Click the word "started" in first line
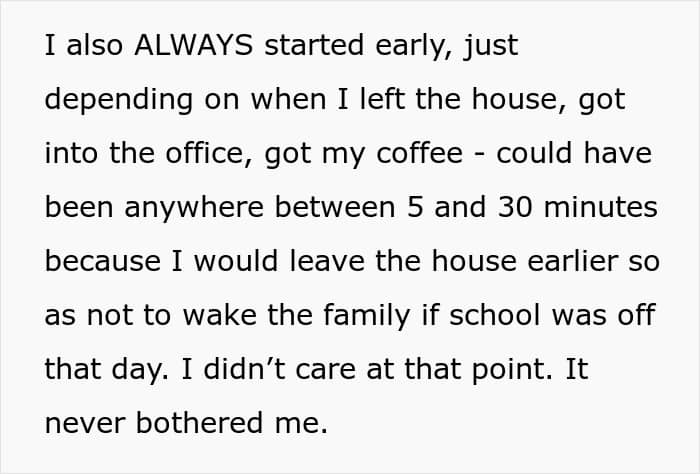This screenshot has height=474, width=700. [x=314, y=45]
